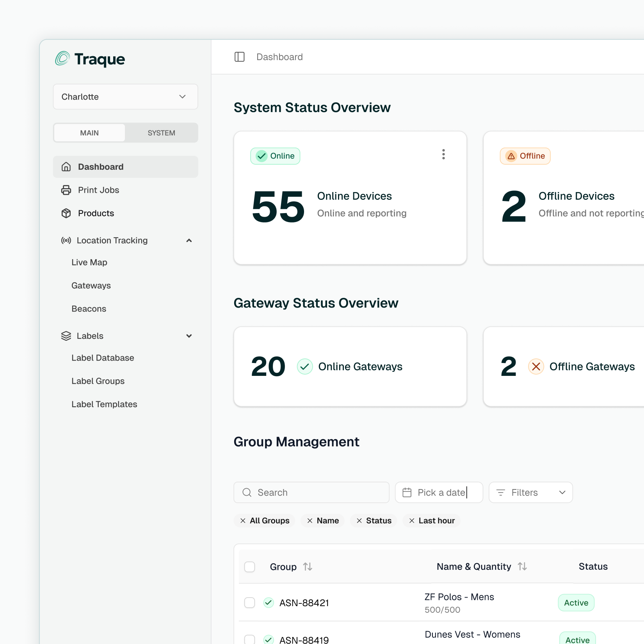Click the Active badge for ZF Polos - Mens

tap(576, 603)
